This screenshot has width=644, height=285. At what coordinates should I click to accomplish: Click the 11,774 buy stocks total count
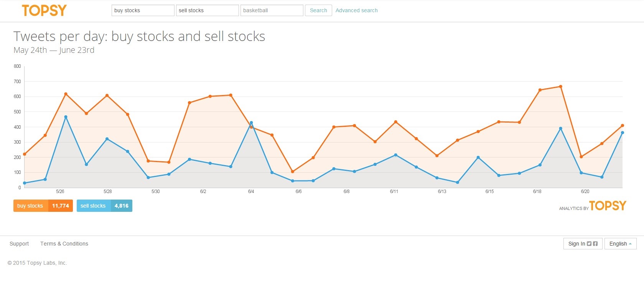click(x=61, y=206)
